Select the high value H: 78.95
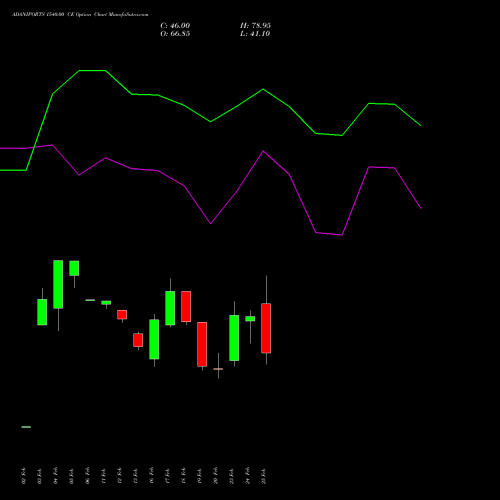500x500 pixels. tap(255, 26)
